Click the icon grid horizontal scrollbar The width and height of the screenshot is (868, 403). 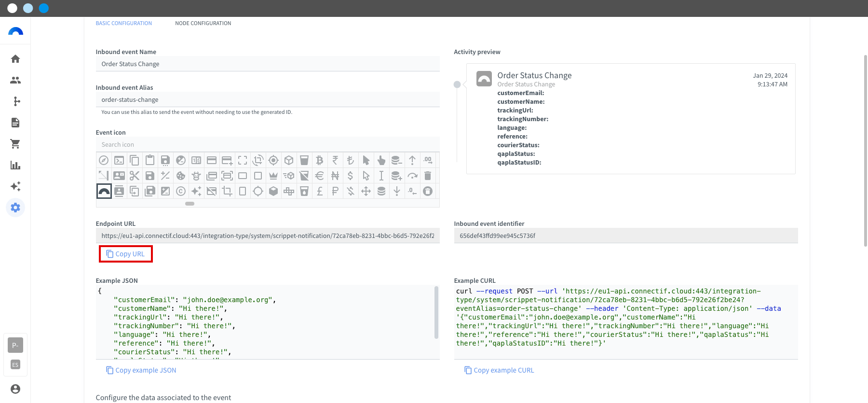click(x=190, y=204)
